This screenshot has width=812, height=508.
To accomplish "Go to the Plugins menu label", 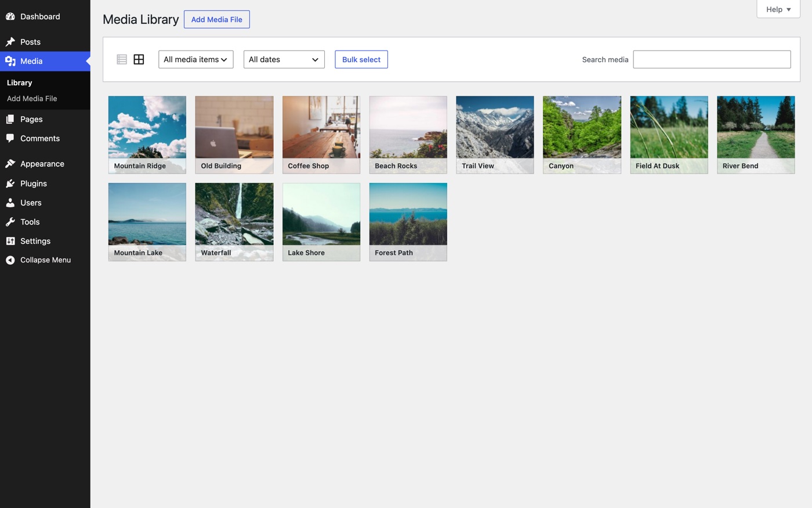I will click(34, 183).
